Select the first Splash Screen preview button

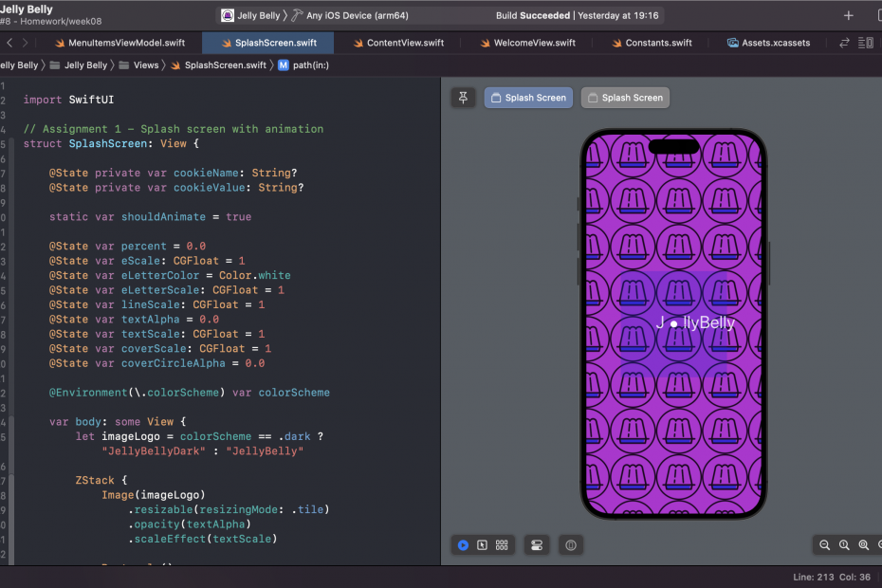(x=528, y=98)
